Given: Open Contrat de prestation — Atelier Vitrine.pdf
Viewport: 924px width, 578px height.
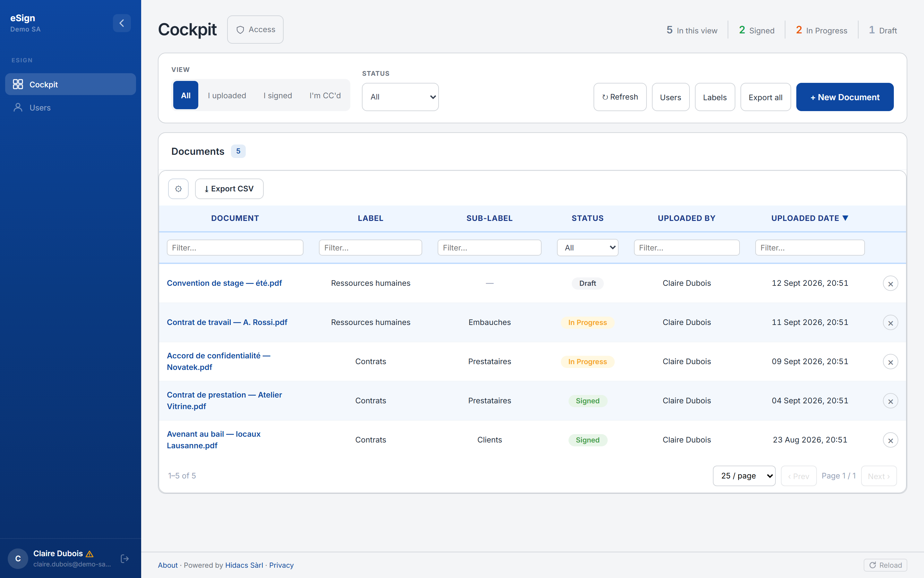Looking at the screenshot, I should (x=224, y=401).
